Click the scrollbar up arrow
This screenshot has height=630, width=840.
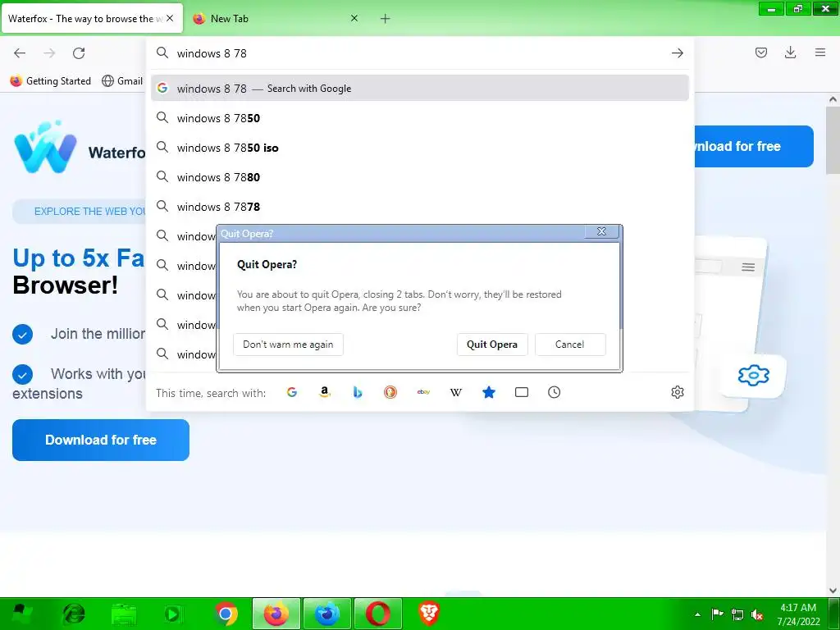coord(833,99)
